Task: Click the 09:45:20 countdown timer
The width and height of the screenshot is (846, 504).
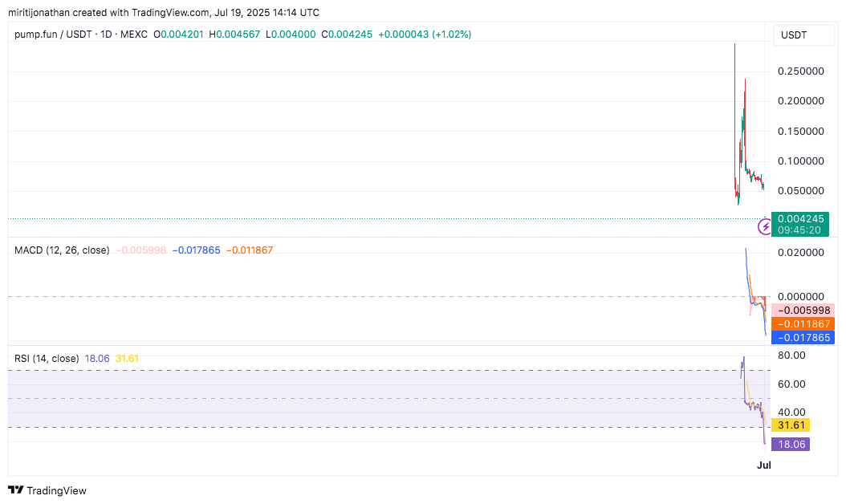Action: tap(799, 230)
